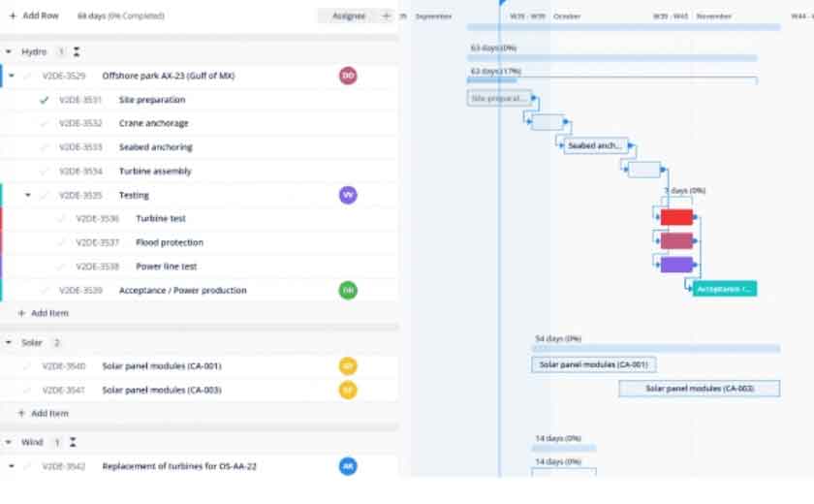Open the Assignee column header
Viewport: 814px width, 504px height.
(x=348, y=16)
